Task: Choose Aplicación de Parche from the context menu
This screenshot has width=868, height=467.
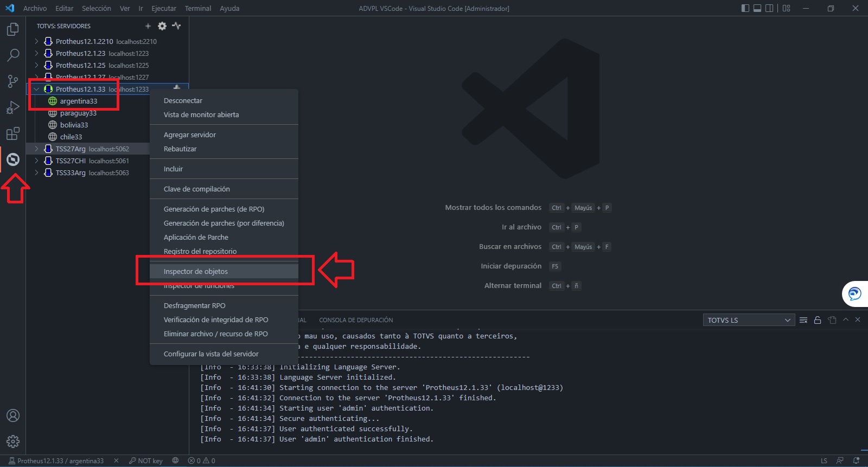Action: [x=224, y=237]
